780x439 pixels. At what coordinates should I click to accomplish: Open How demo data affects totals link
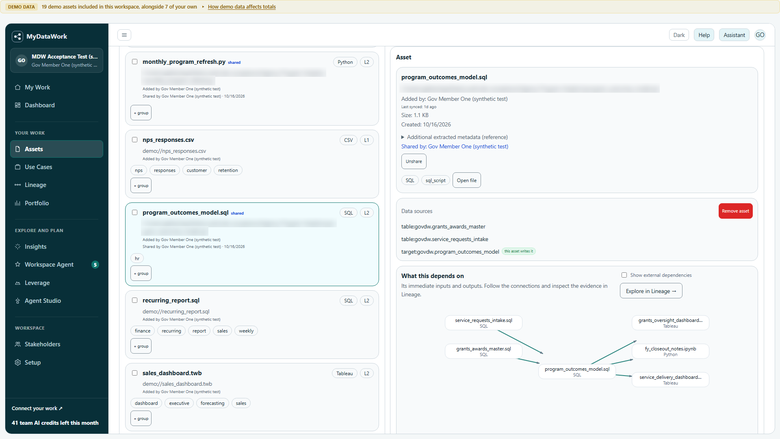242,7
